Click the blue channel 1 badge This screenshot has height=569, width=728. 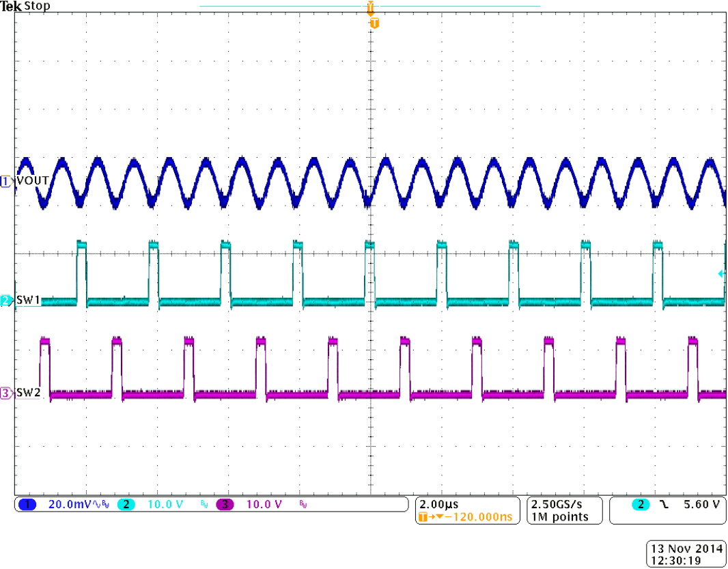pyautogui.click(x=27, y=505)
